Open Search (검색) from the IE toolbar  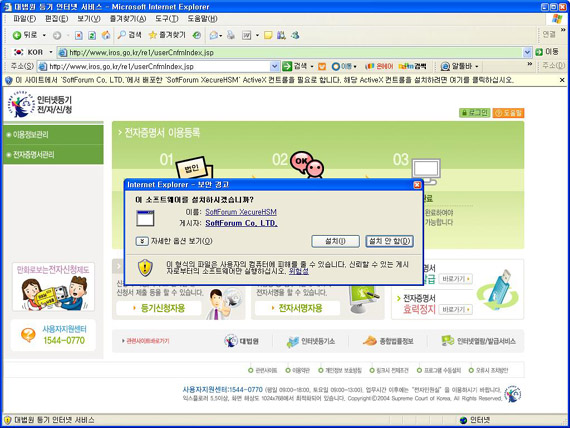[129, 35]
